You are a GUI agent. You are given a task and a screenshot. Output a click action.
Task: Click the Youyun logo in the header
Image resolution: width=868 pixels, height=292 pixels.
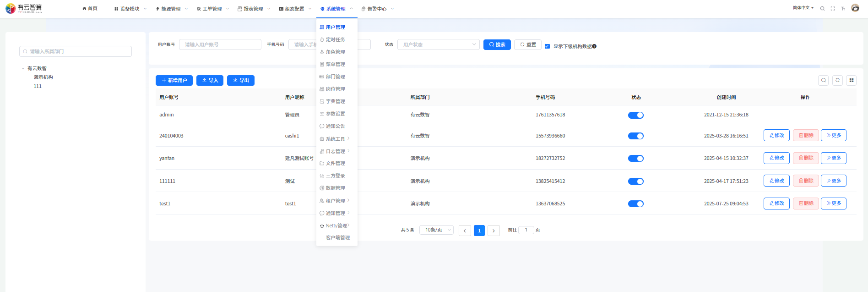tap(24, 8)
